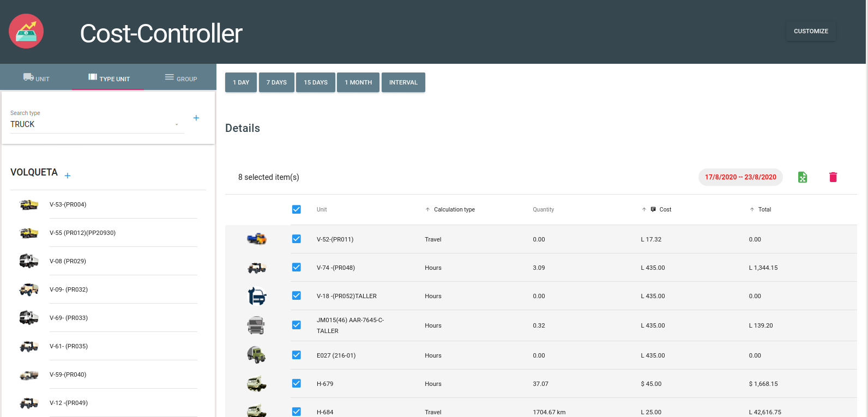Click the 17/8/2020 -- 23/8/2020 date chip
The width and height of the screenshot is (868, 417).
[x=740, y=177]
